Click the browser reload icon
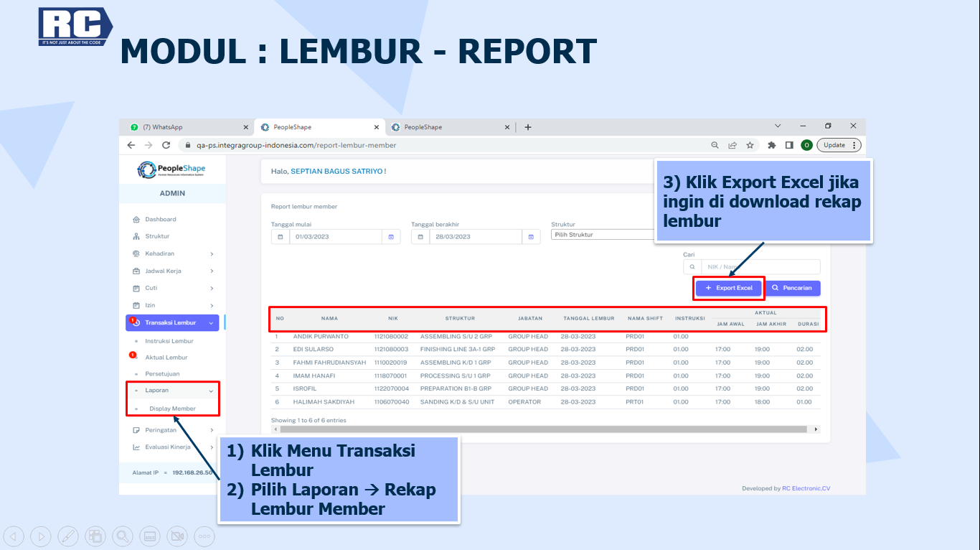Viewport: 980px width, 550px height. click(166, 145)
